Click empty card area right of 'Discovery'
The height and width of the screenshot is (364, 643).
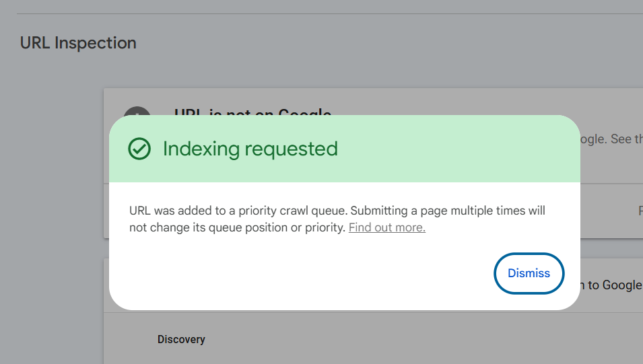[404, 339]
